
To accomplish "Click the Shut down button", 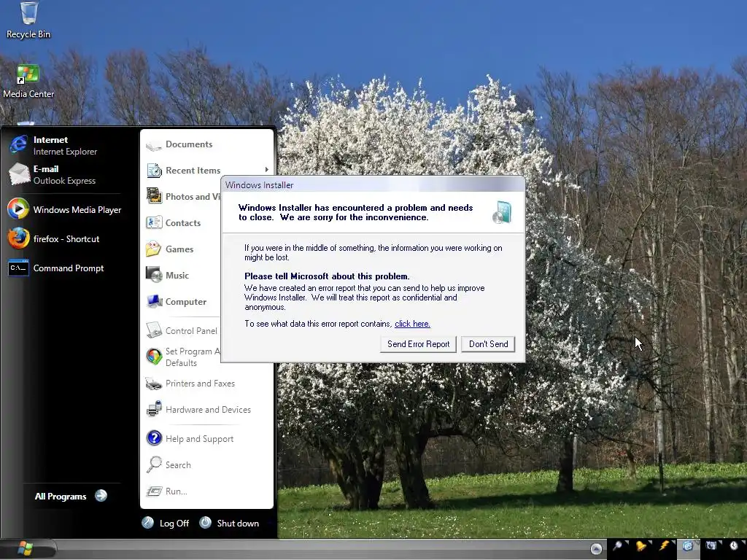I will [x=230, y=523].
